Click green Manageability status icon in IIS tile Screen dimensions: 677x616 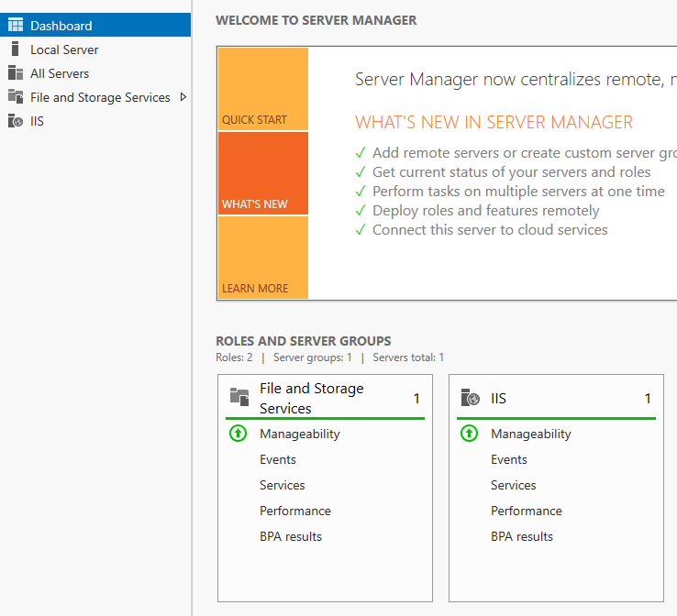click(470, 434)
